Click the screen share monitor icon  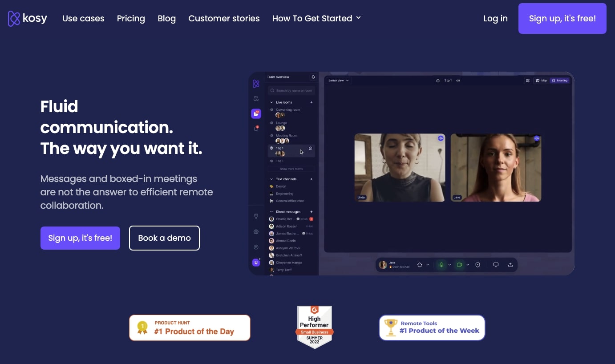(x=496, y=265)
